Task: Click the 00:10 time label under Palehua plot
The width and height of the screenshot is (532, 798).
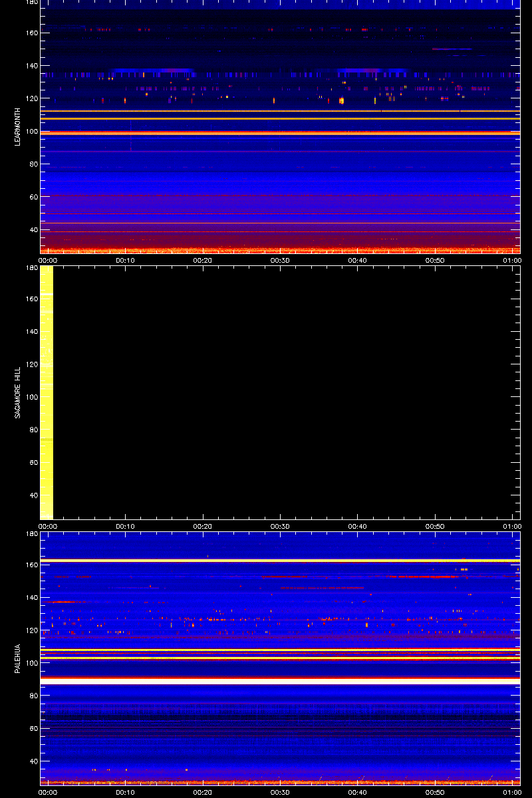Action: pos(125,792)
